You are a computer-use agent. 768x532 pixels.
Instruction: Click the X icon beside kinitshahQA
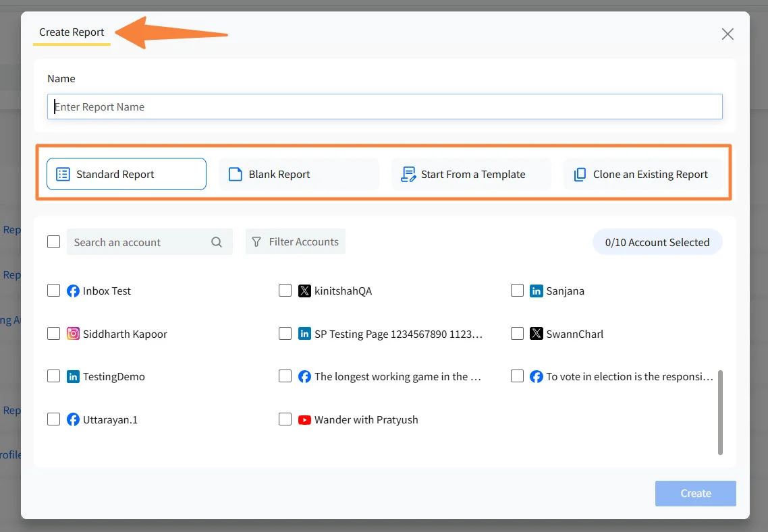point(305,291)
